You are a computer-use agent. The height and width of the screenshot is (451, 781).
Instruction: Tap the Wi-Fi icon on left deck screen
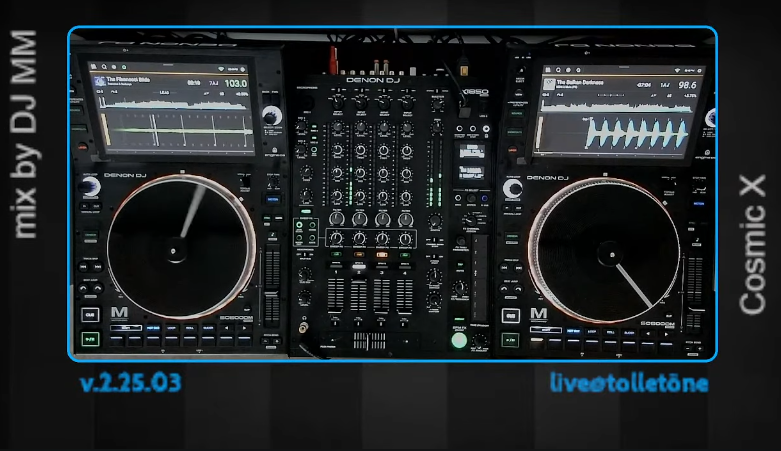pyautogui.click(x=221, y=69)
